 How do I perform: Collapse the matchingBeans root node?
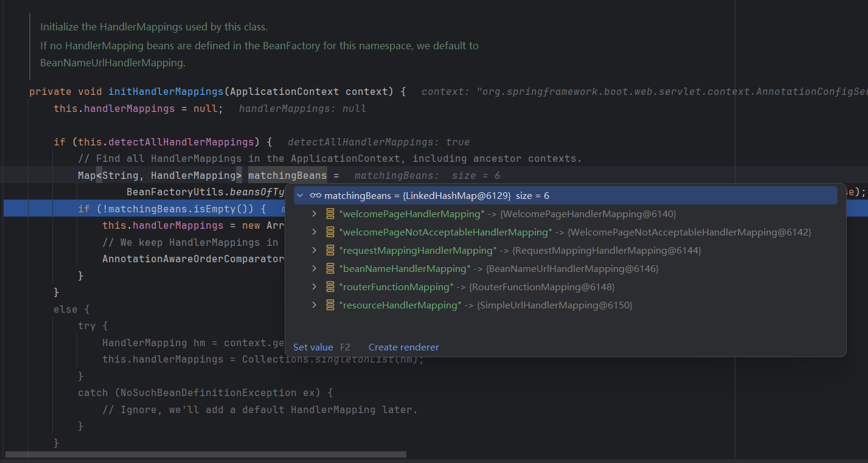300,195
